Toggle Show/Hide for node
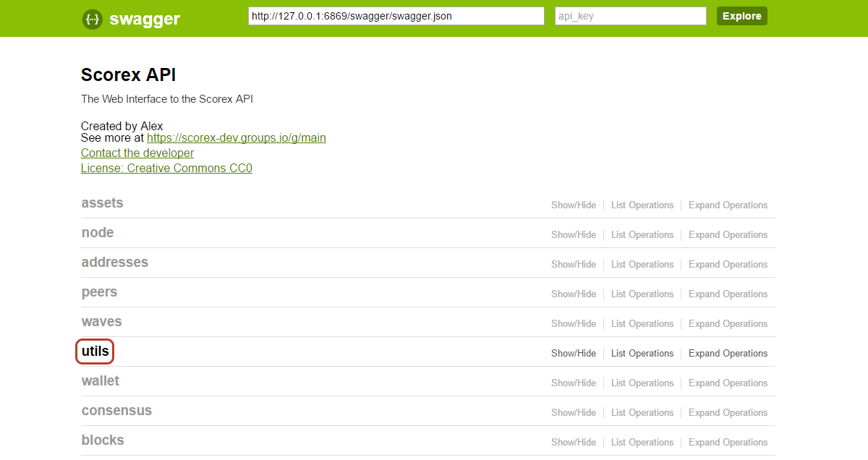 coord(574,234)
